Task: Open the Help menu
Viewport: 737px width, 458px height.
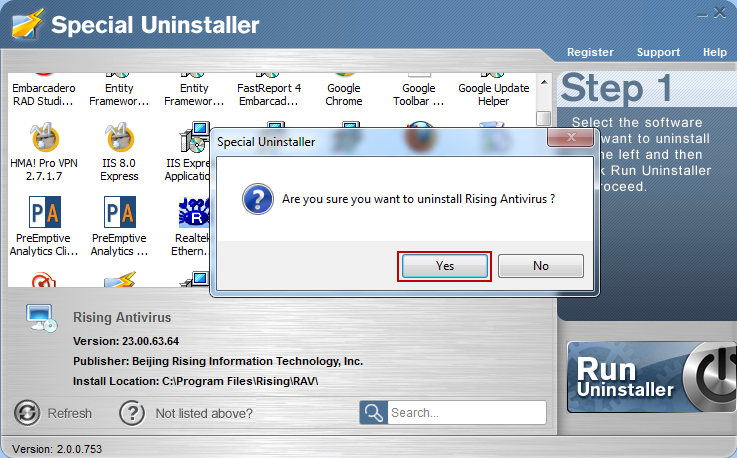Action: coord(714,52)
